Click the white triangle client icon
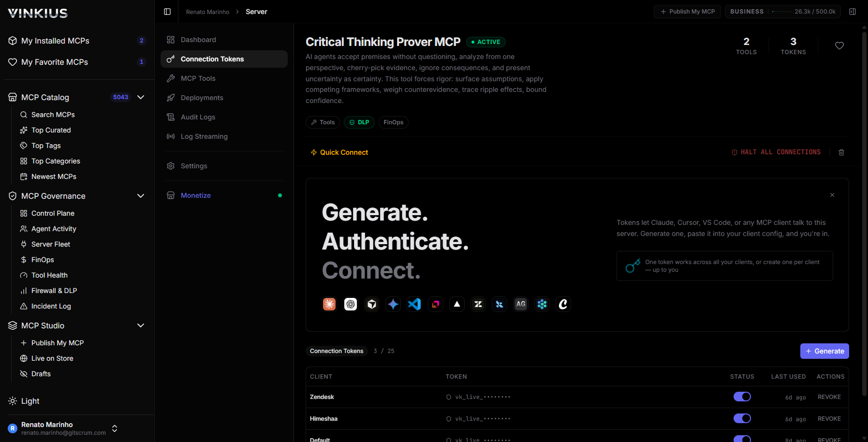Image resolution: width=868 pixels, height=442 pixels. (x=457, y=304)
